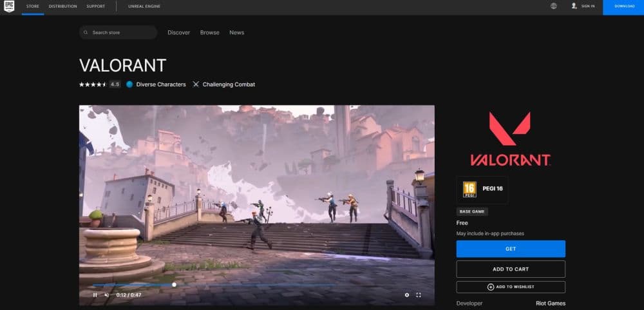
Task: Click the Challenging Combat swords icon
Action: [x=196, y=84]
